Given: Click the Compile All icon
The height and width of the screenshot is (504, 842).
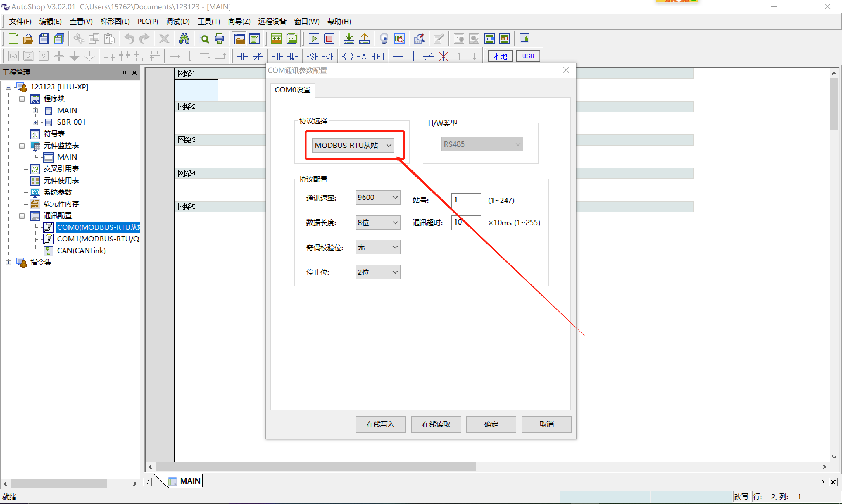Looking at the screenshot, I should pyautogui.click(x=292, y=39).
